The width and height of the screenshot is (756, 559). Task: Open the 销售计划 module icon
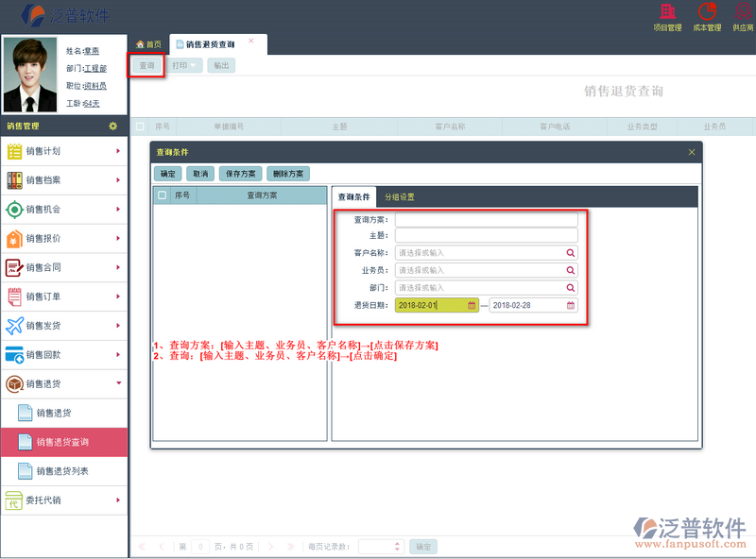(x=17, y=151)
